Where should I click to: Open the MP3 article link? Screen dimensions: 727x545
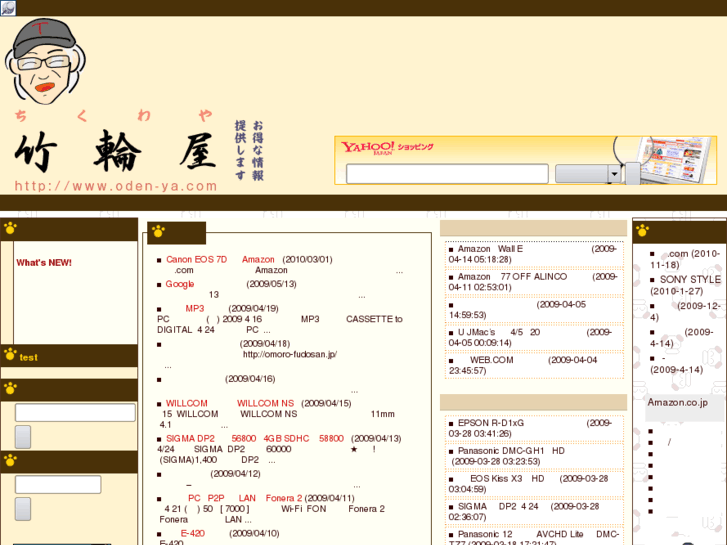point(195,308)
